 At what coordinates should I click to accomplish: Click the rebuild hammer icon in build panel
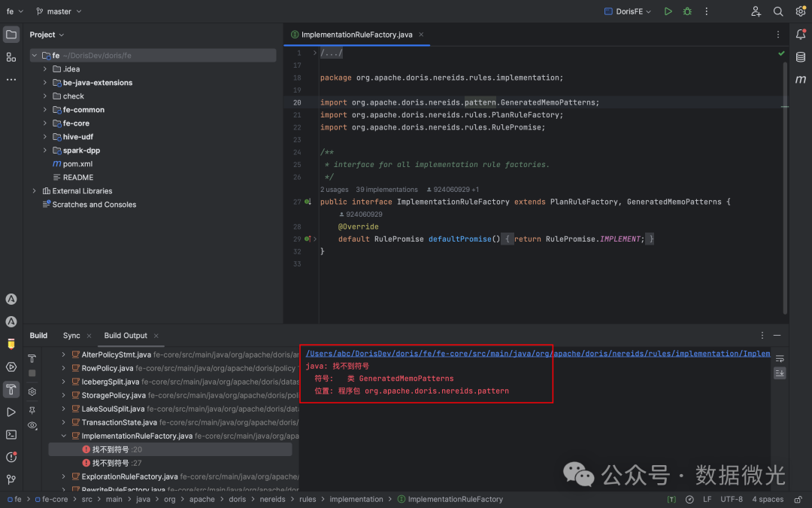32,358
